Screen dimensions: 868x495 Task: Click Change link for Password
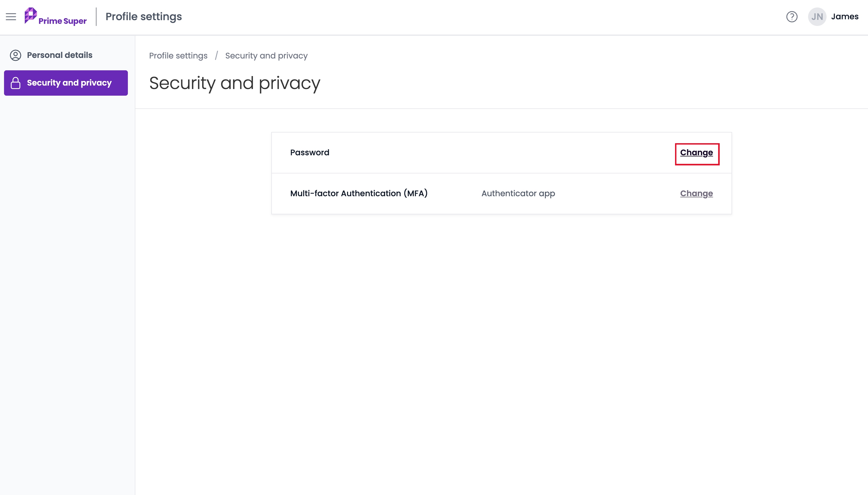696,153
